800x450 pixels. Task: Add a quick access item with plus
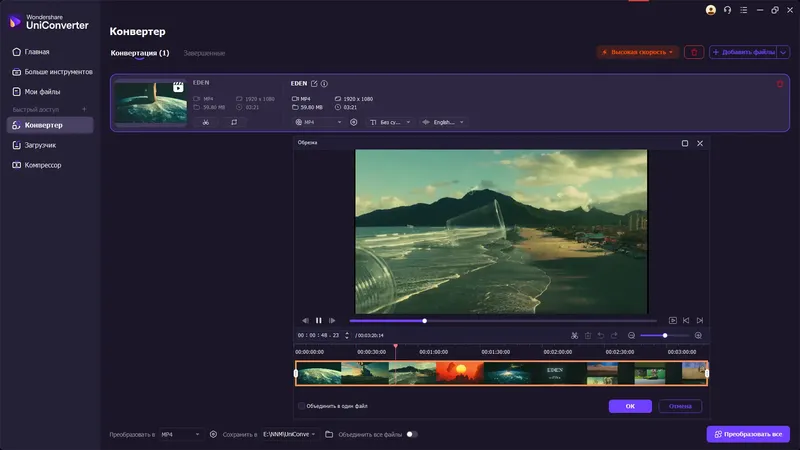(x=84, y=109)
